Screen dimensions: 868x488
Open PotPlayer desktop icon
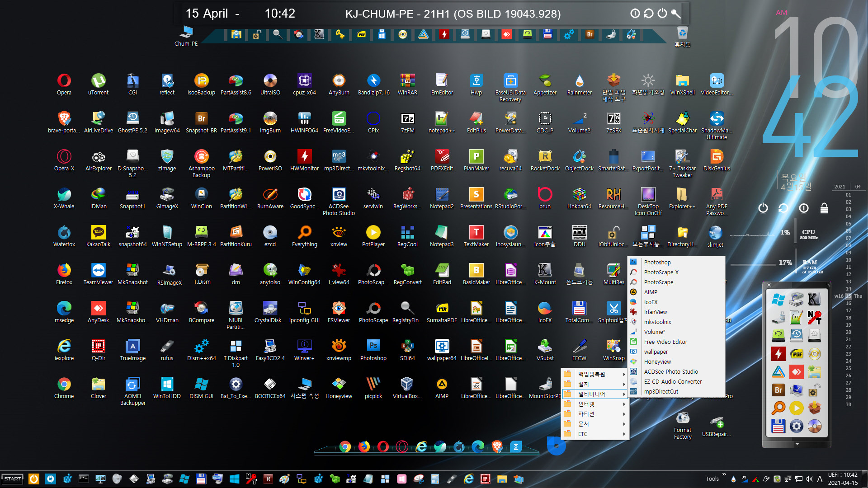373,236
